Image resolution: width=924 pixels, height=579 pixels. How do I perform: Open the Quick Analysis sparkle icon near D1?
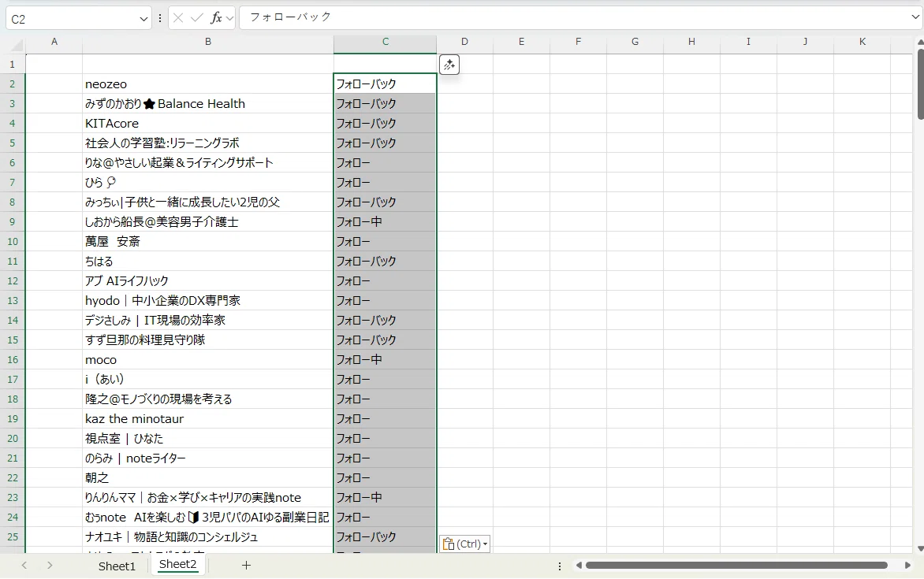(449, 65)
